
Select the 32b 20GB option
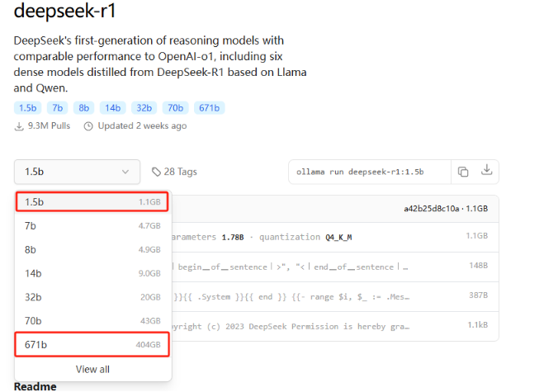pyautogui.click(x=92, y=297)
